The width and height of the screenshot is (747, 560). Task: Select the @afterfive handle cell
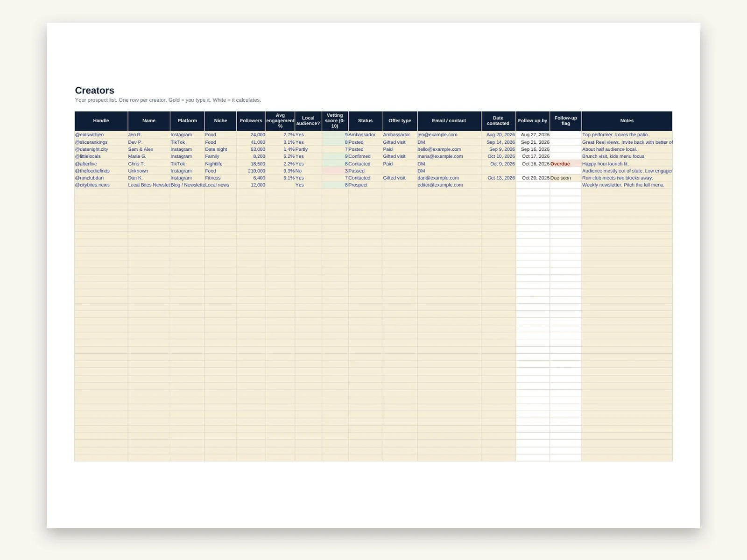click(101, 164)
